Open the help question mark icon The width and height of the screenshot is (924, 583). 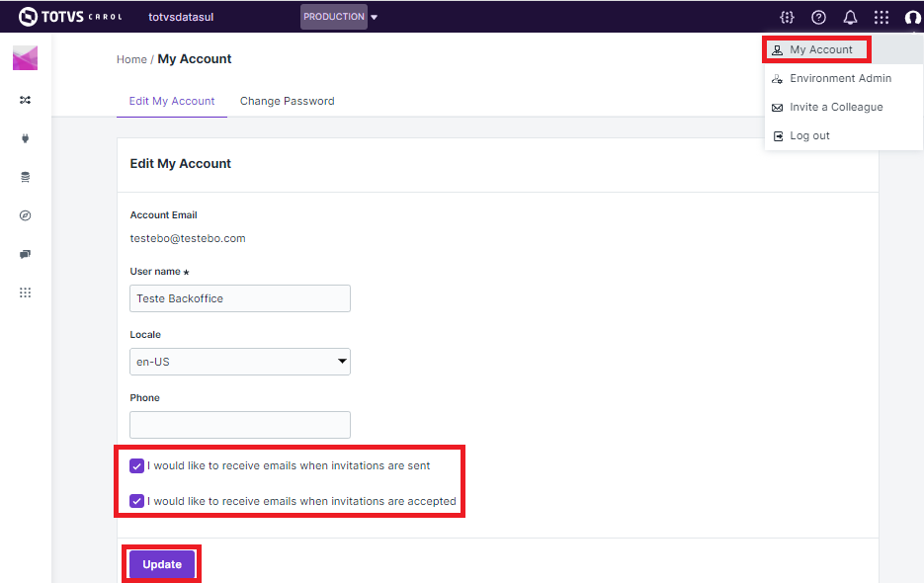click(818, 17)
